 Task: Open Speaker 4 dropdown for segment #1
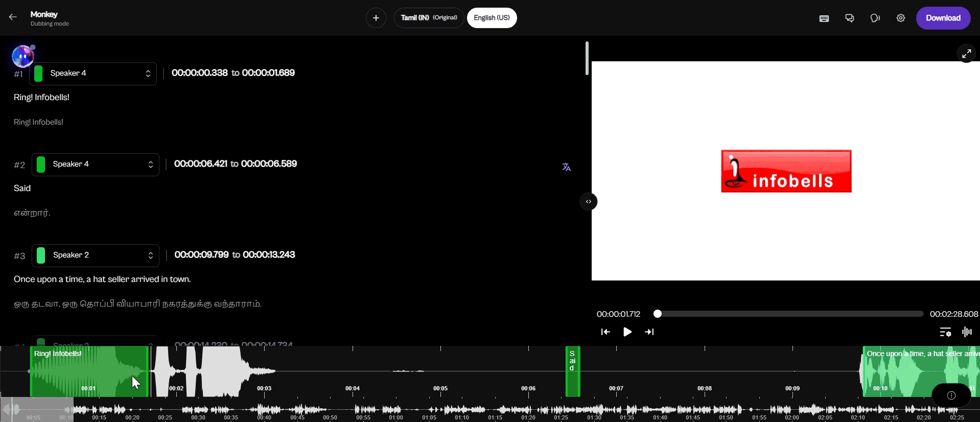[93, 74]
